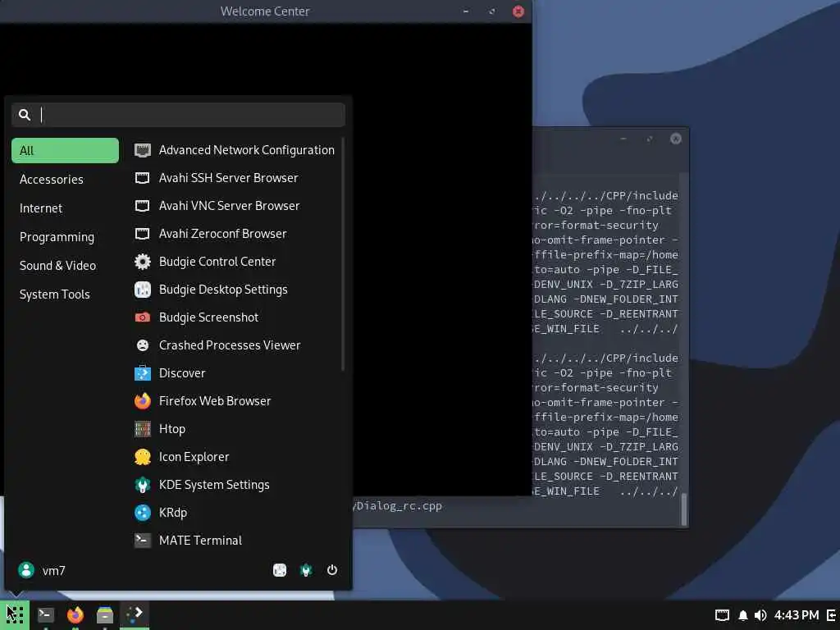Click the Crashed Processes Viewer icon

point(143,345)
